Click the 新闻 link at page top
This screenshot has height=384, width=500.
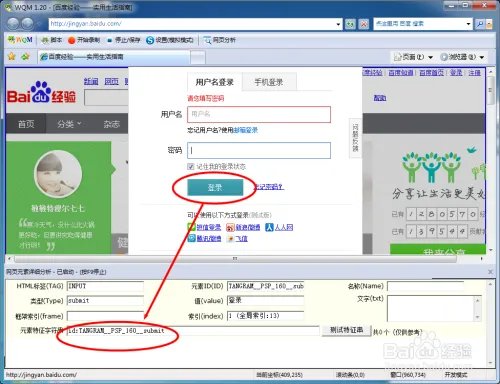[x=91, y=81]
